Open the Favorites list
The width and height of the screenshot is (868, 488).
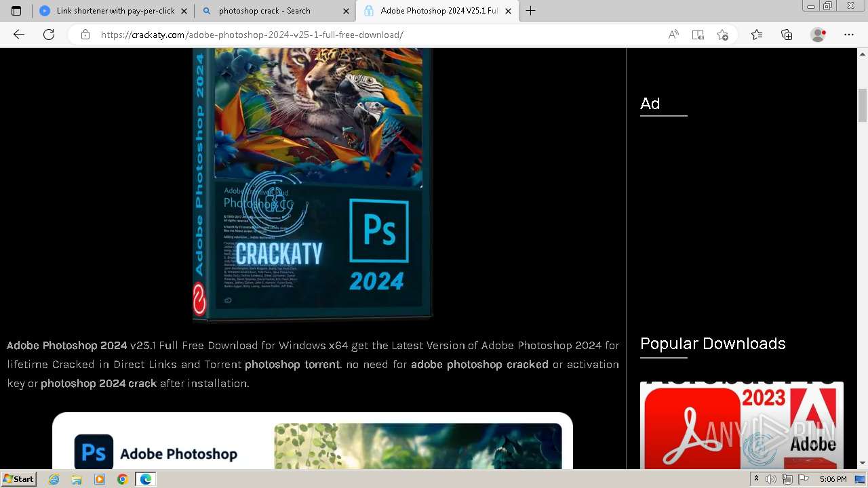(757, 35)
